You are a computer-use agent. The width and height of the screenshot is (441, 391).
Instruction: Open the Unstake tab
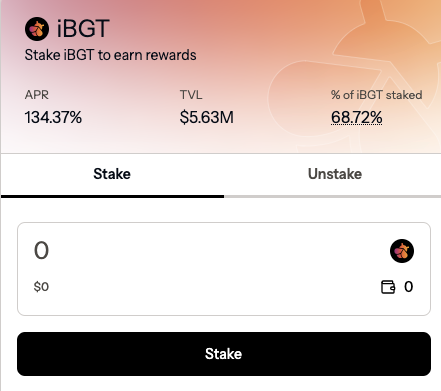click(x=335, y=174)
